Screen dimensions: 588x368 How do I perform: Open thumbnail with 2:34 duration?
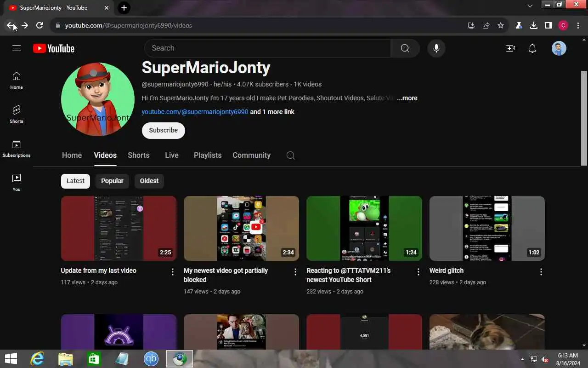241,229
